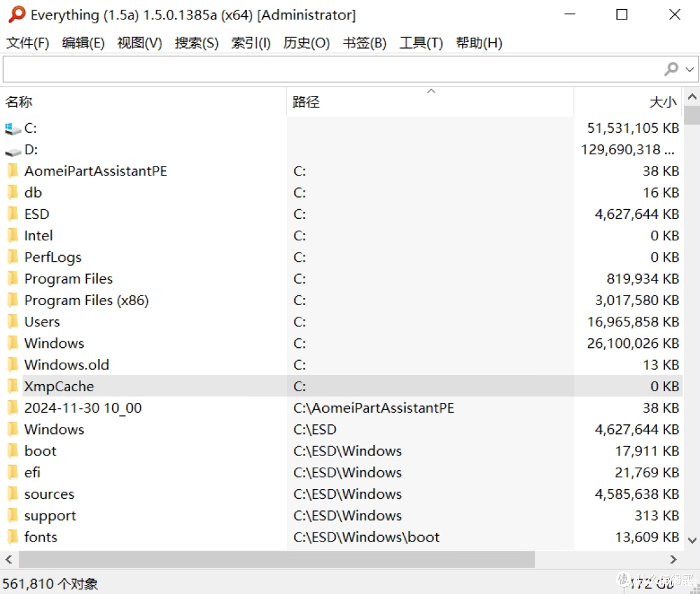Click the Program Files (x86) folder icon
Viewport: 700px width, 594px height.
coord(13,301)
